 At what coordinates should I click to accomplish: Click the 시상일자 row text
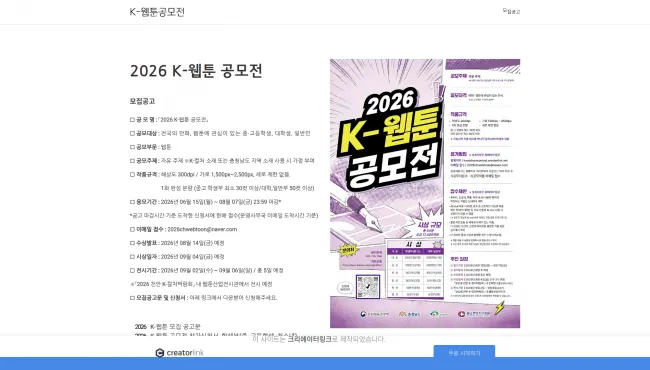pyautogui.click(x=177, y=256)
